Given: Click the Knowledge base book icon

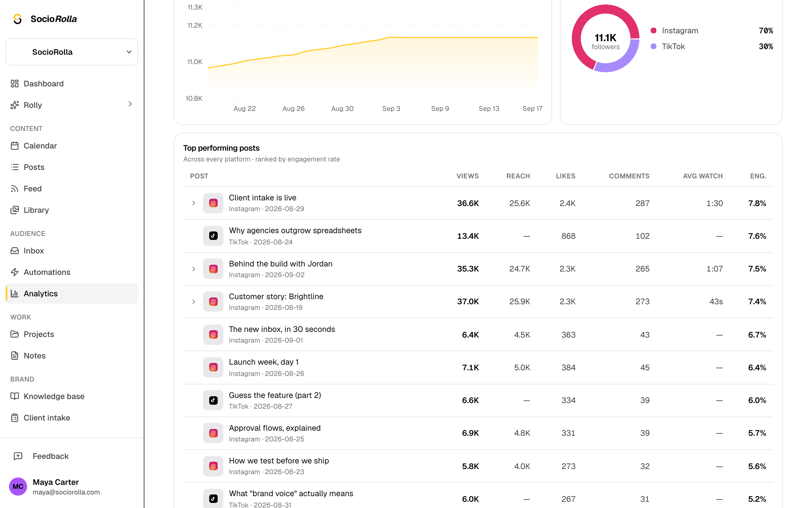Looking at the screenshot, I should [x=14, y=397].
